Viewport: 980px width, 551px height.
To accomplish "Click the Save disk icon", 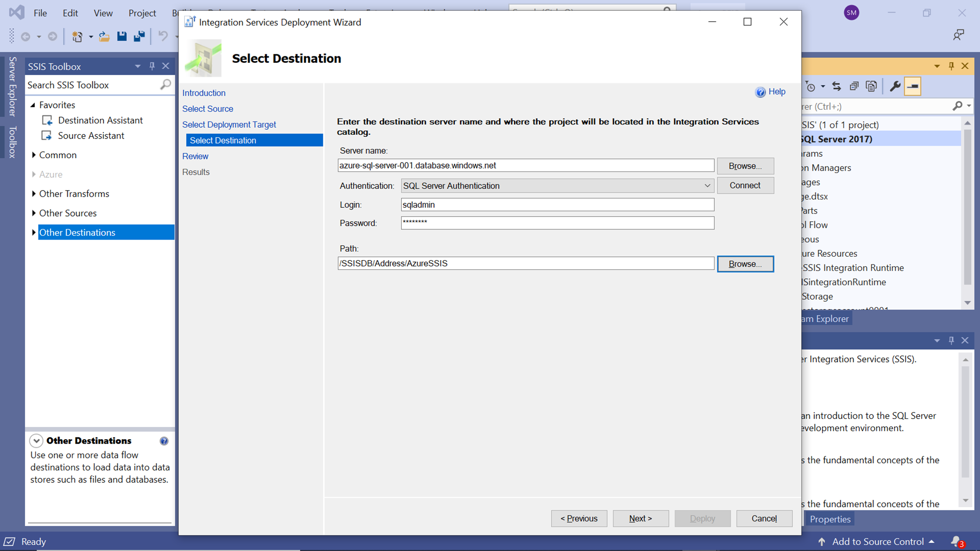I will (x=122, y=36).
